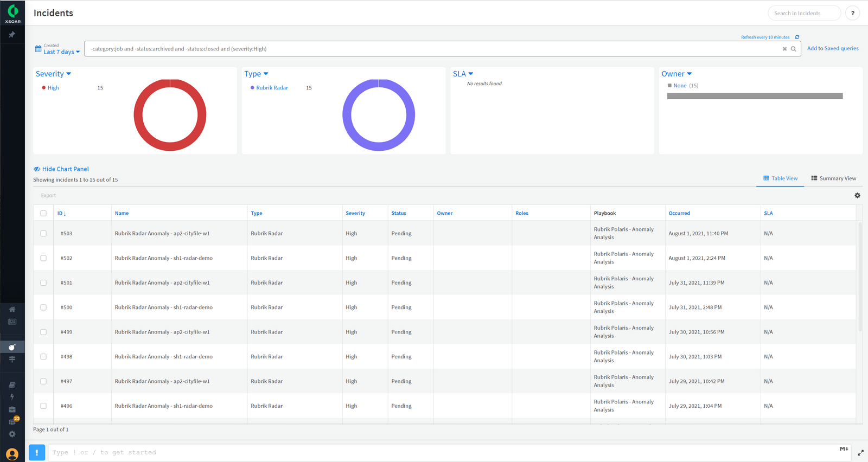868x462 pixels.
Task: Clear the query with the X icon
Action: click(x=784, y=49)
